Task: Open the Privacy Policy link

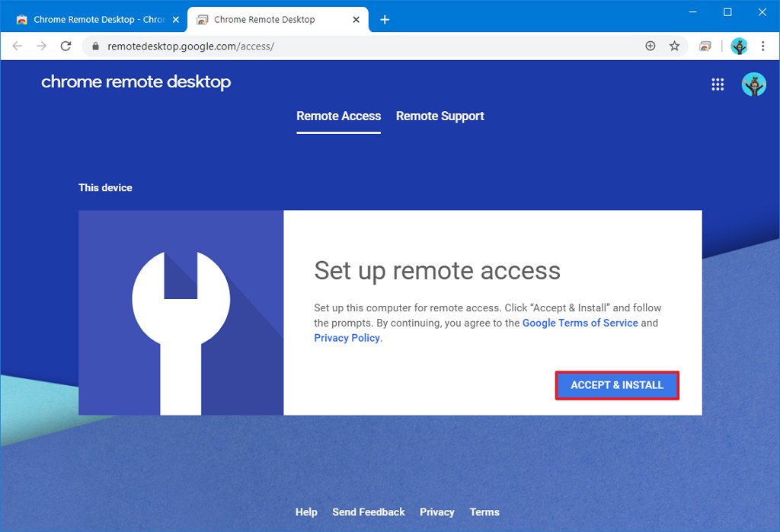Action: point(347,338)
